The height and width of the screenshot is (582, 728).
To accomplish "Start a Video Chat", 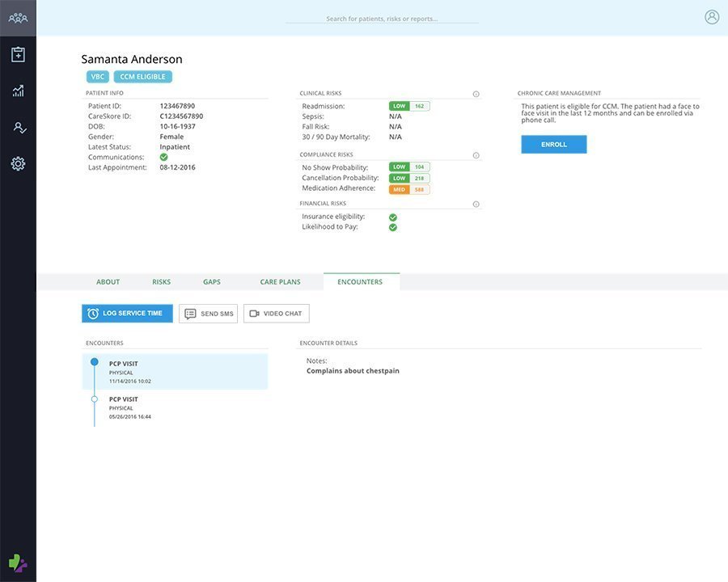I will coord(276,314).
